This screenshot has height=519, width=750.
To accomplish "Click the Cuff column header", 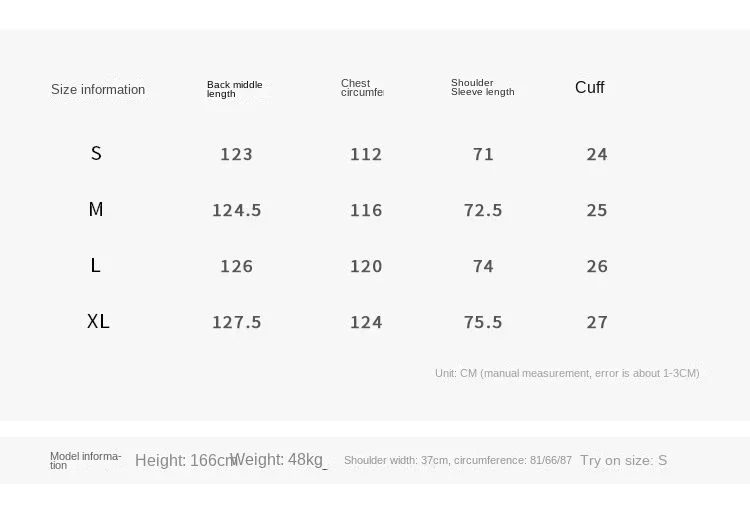I will point(589,87).
